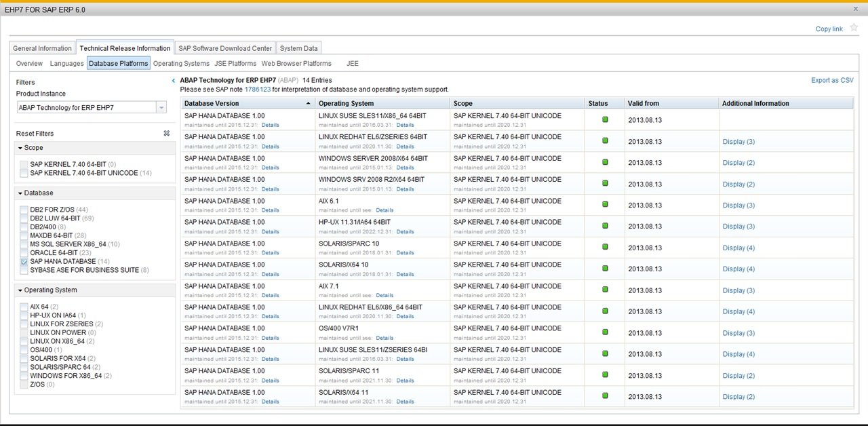Click sort arrow in Database Version header
This screenshot has height=426, width=868.
click(x=309, y=103)
